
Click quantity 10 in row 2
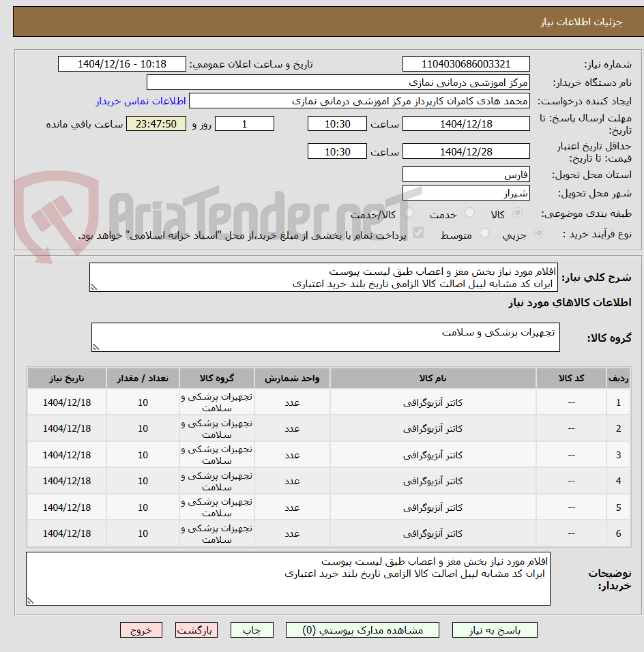point(143,428)
